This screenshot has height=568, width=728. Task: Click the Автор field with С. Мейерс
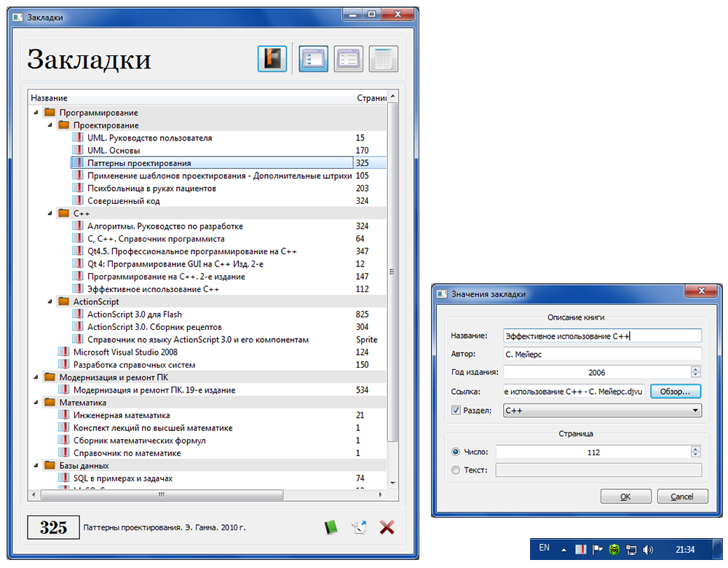click(602, 354)
